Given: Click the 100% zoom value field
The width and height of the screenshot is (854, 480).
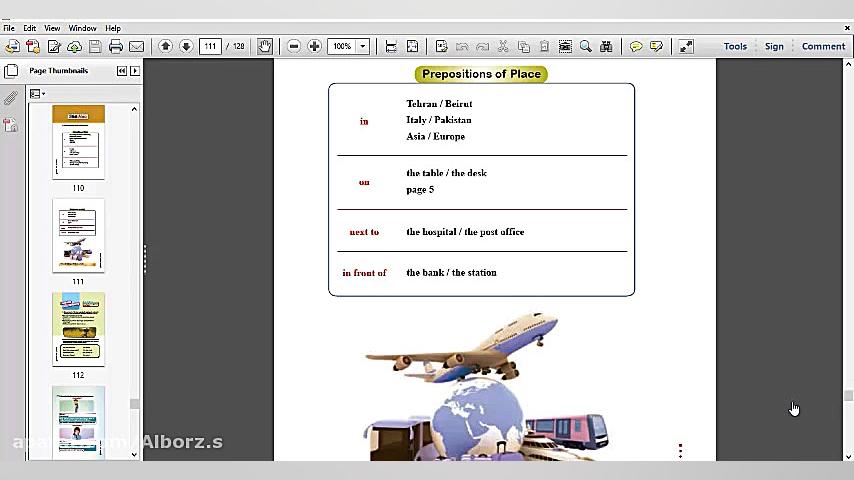Looking at the screenshot, I should tap(342, 46).
